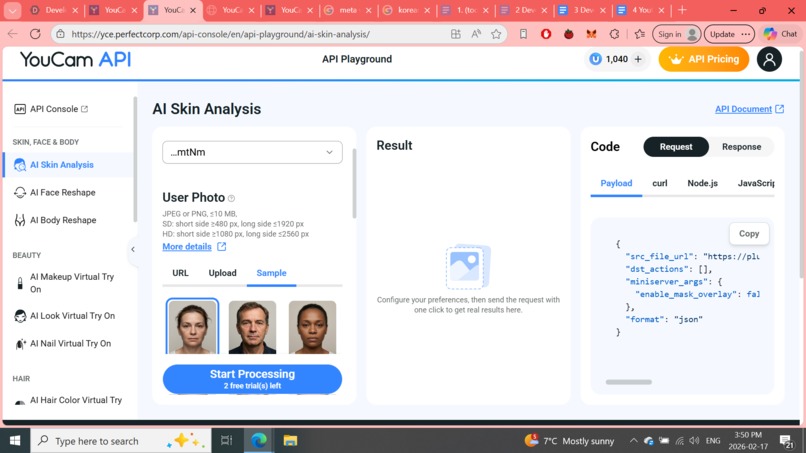Screen dimensions: 806x453
Task: Open Task View from the taskbar
Action: tap(226, 441)
